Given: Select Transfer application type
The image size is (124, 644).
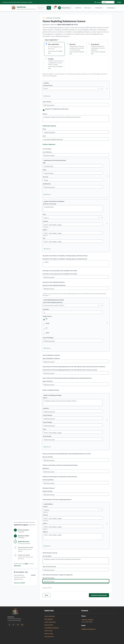Looking at the screenshot, I should pos(46,59).
